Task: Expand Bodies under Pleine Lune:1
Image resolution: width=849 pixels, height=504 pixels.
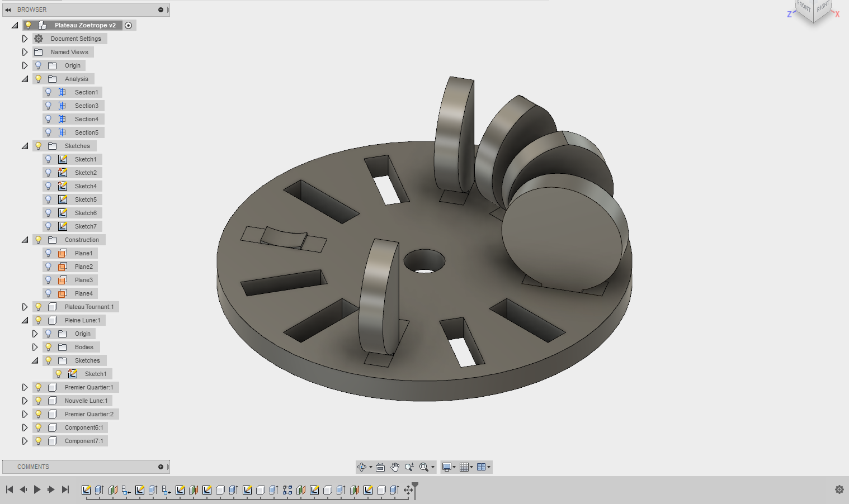Action: pos(35,347)
